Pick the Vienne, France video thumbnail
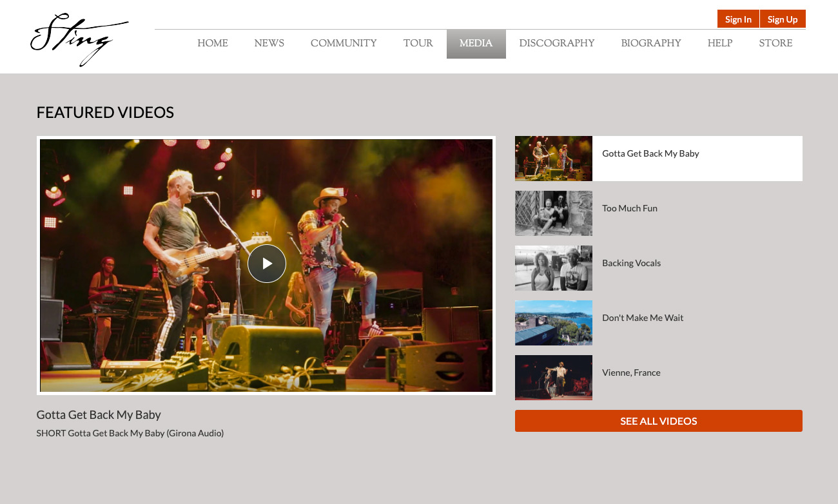 click(x=554, y=378)
